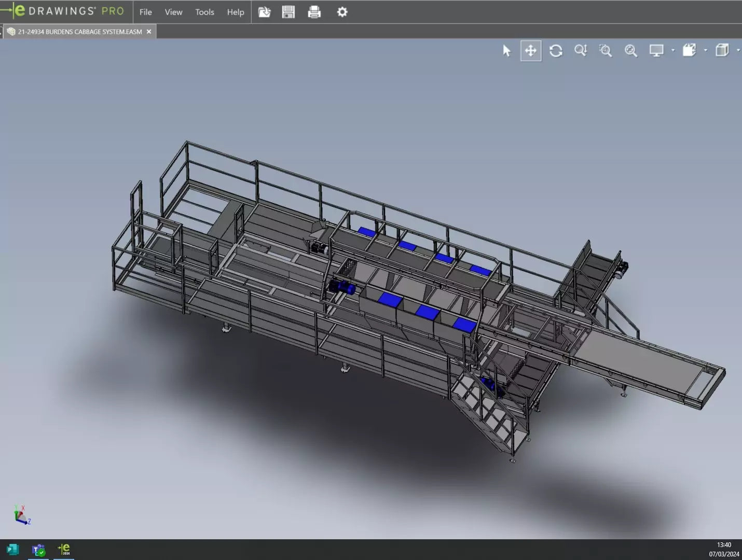Open Options via the gear icon
Image resolution: width=742 pixels, height=560 pixels.
click(342, 12)
